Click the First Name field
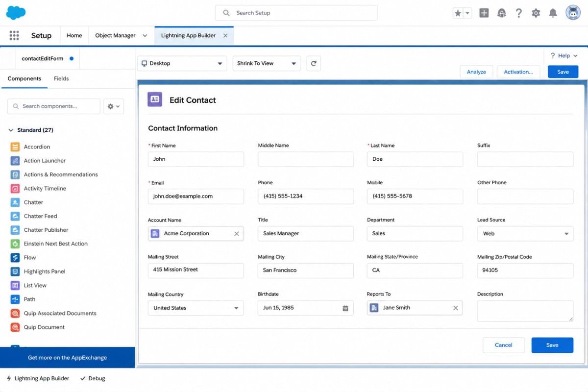588x392 pixels. click(196, 159)
